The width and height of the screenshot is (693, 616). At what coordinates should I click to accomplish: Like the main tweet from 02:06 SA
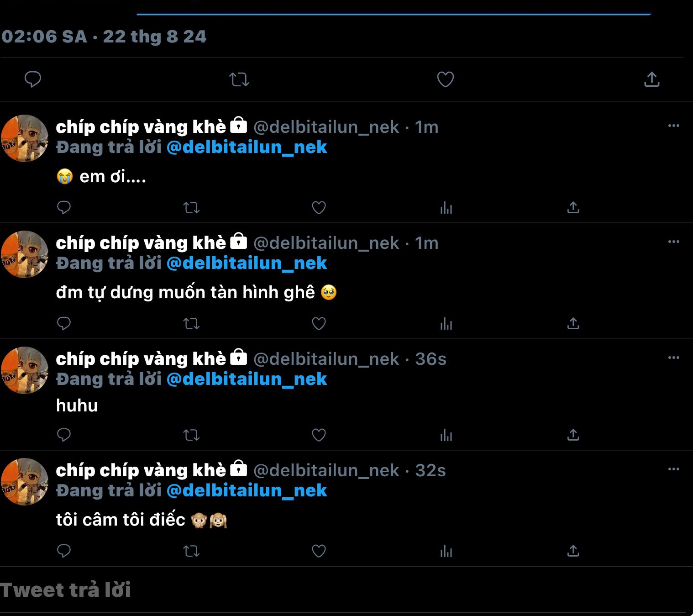coord(446,79)
